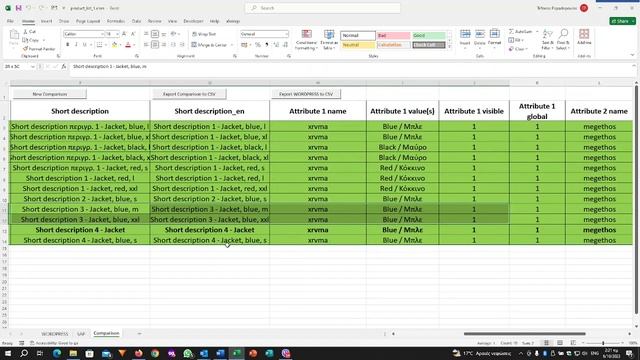
Task: Open the font name dropdown
Action: (x=102, y=34)
